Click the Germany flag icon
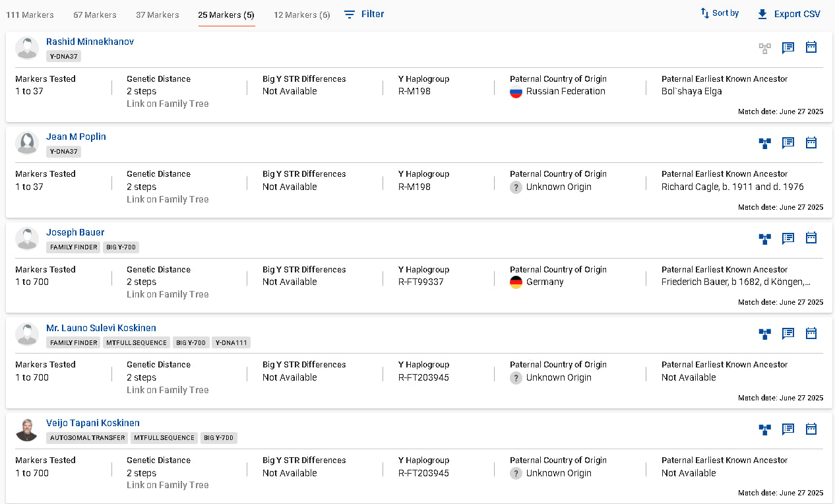Image resolution: width=835 pixels, height=504 pixels. click(x=516, y=282)
